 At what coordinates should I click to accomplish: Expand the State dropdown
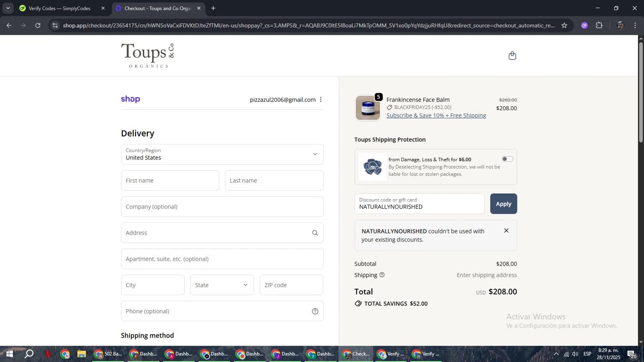tap(222, 285)
